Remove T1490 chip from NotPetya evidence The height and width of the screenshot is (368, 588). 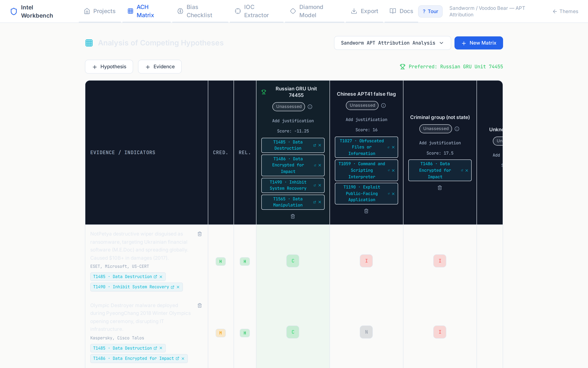click(178, 287)
